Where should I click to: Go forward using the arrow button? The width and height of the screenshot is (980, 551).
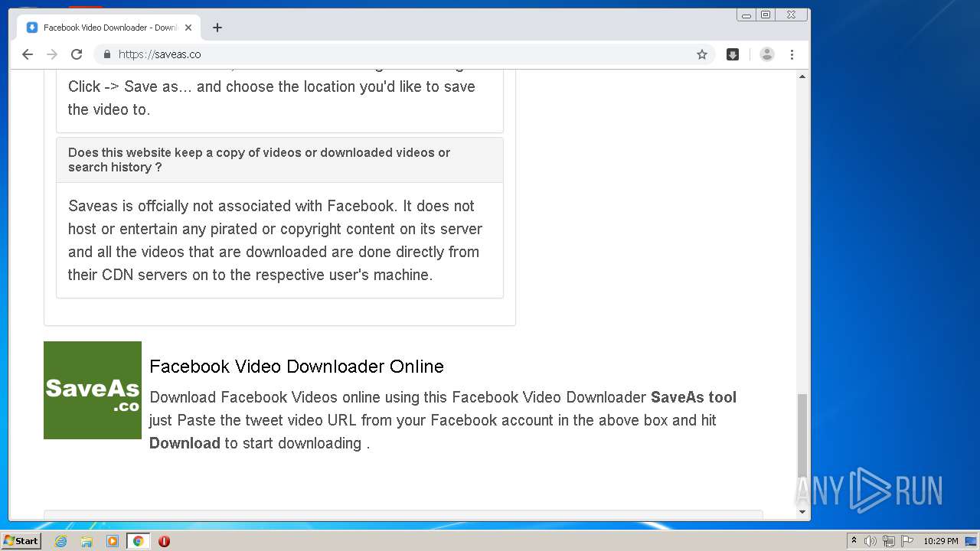(x=52, y=54)
